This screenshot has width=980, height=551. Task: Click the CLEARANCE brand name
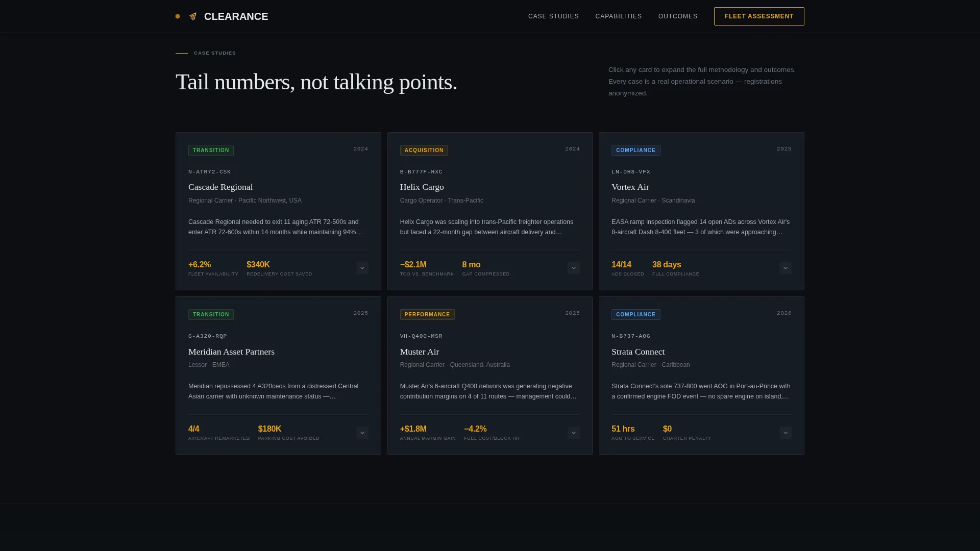click(x=236, y=16)
